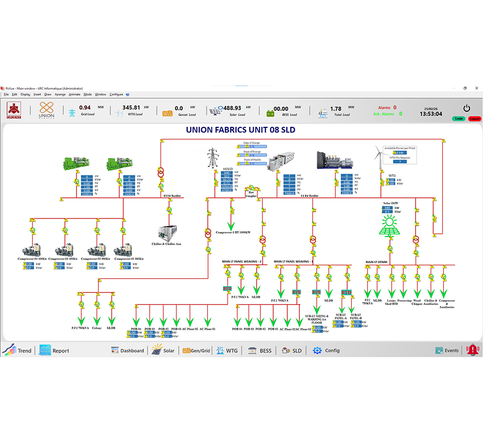
Task: Toggle the Chiller & Chiller Aux breaker
Action: pos(170,209)
